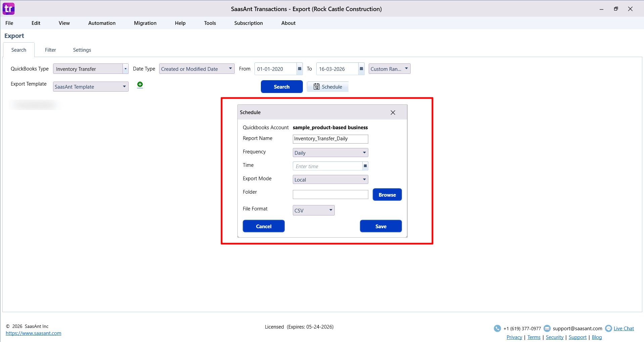Open the Frequency dropdown set to Daily

pos(330,153)
